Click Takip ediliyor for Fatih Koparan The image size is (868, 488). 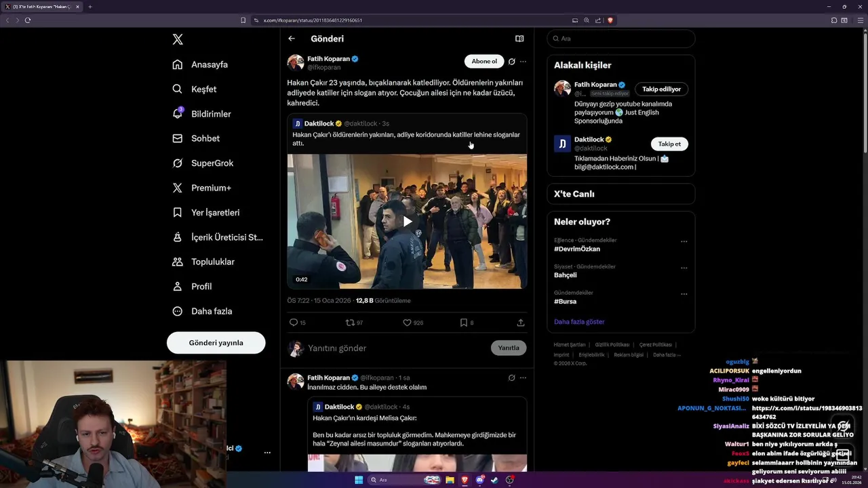coord(662,89)
